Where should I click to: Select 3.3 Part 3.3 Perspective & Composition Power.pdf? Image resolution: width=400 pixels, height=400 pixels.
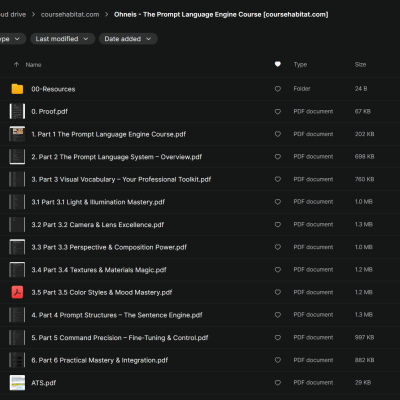tap(109, 247)
